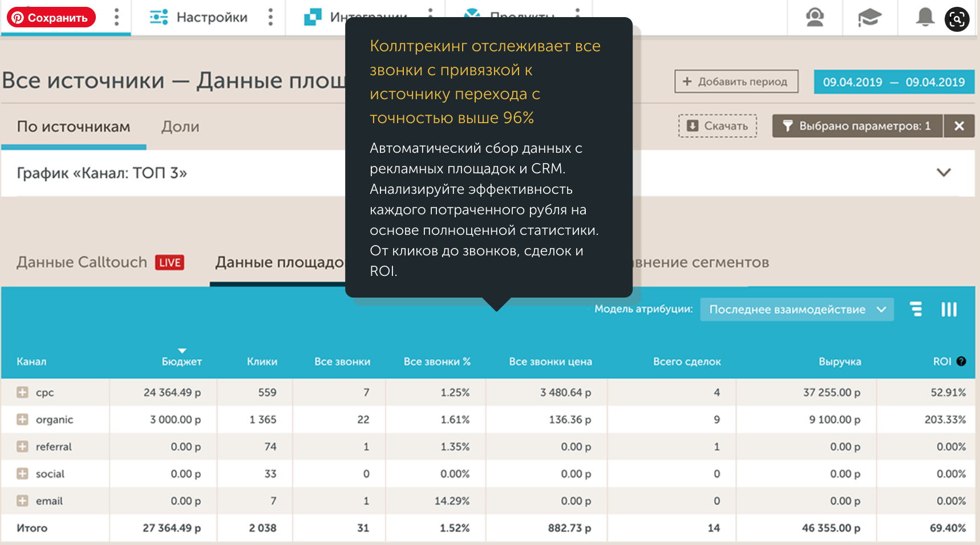980x545 pixels.
Task: Sort by the Бюджет column
Action: (181, 361)
